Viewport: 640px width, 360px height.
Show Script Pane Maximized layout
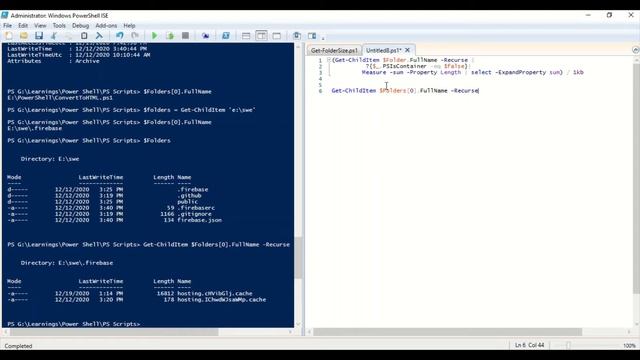pyautogui.click(x=277, y=36)
